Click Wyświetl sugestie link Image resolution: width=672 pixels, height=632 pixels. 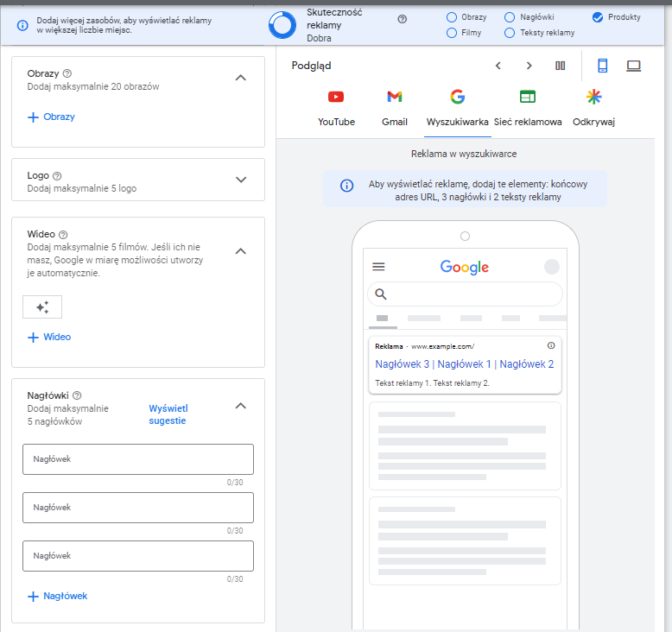click(168, 414)
